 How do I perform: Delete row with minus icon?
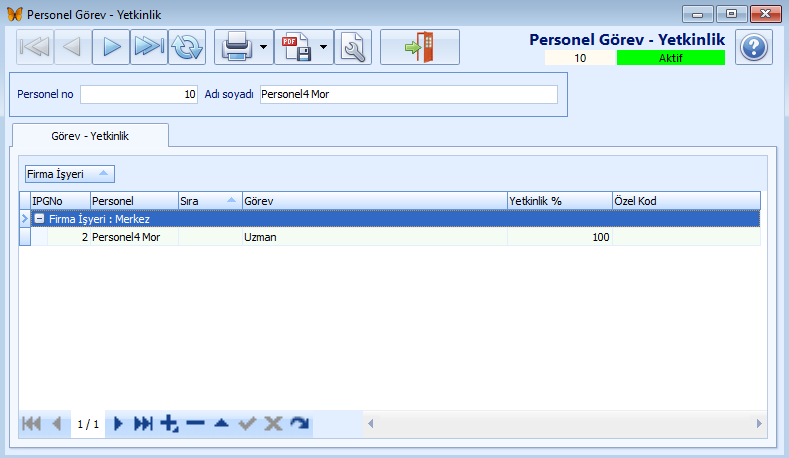[x=195, y=424]
